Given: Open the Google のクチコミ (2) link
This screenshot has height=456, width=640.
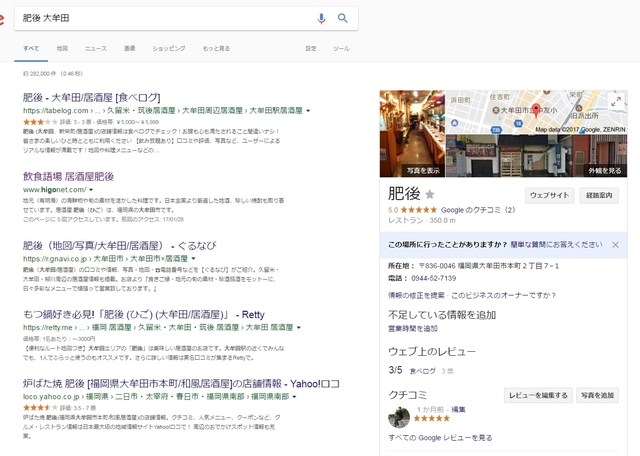Looking at the screenshot, I should coord(478,210).
